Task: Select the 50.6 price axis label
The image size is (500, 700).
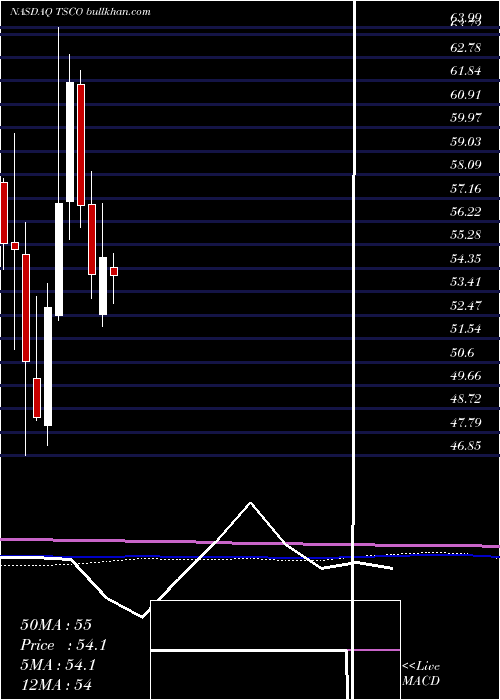Action: (462, 352)
